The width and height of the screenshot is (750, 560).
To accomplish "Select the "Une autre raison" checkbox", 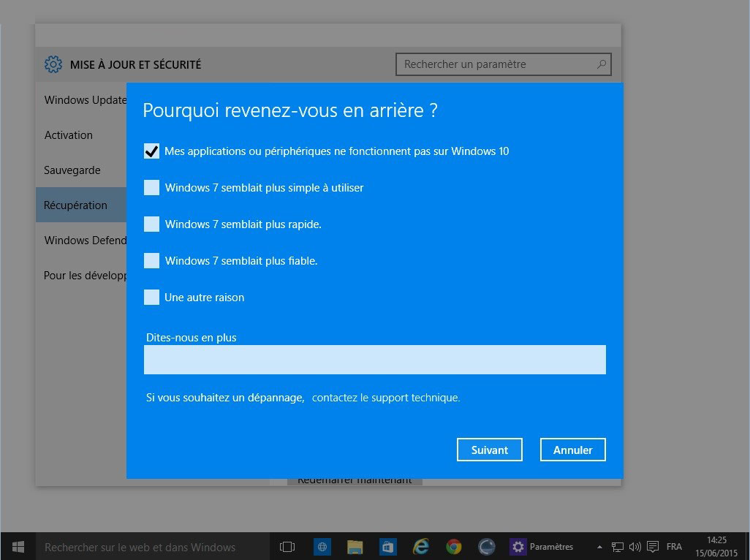I will click(151, 298).
